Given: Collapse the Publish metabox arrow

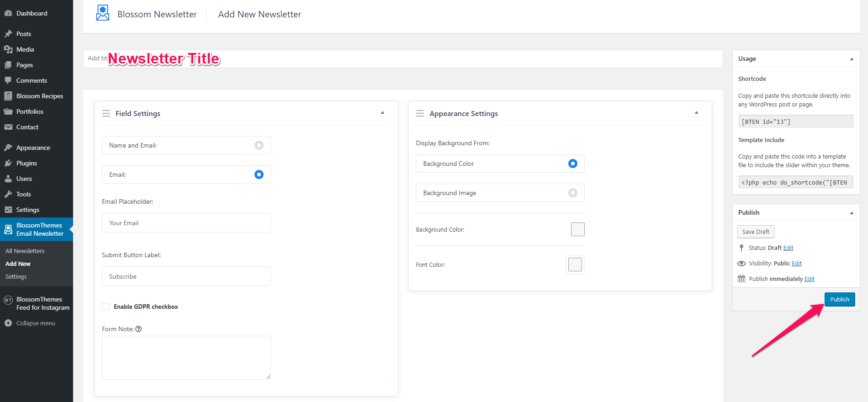Looking at the screenshot, I should pyautogui.click(x=852, y=213).
